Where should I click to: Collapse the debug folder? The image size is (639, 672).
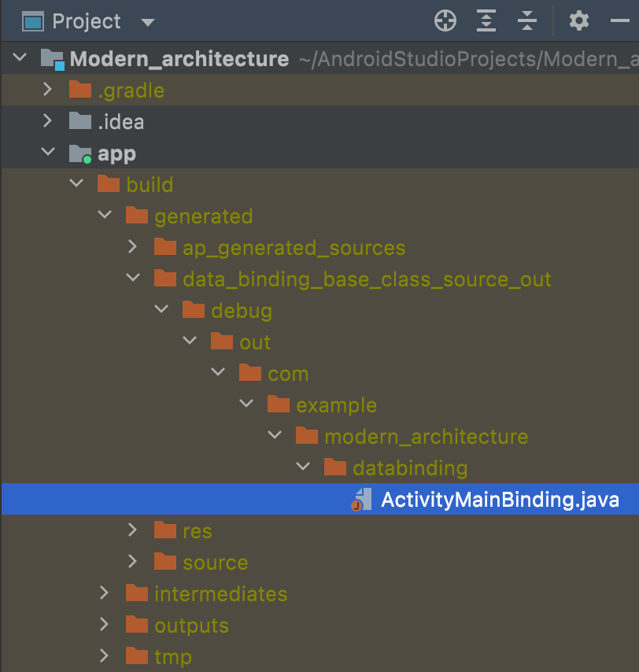161,308
